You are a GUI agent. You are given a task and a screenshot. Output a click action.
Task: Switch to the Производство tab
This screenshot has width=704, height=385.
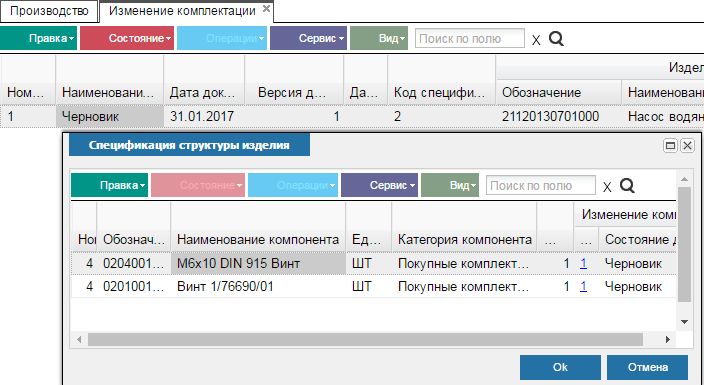click(49, 11)
